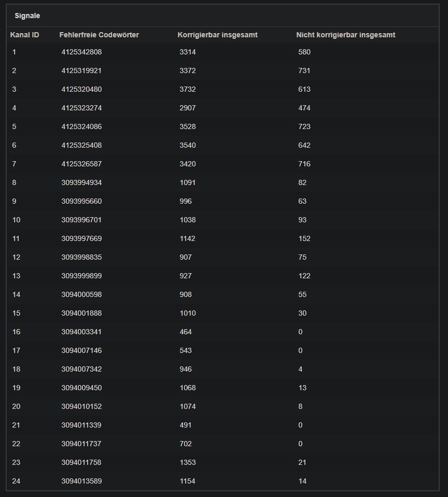Click the correctable value 1142

[x=188, y=238]
